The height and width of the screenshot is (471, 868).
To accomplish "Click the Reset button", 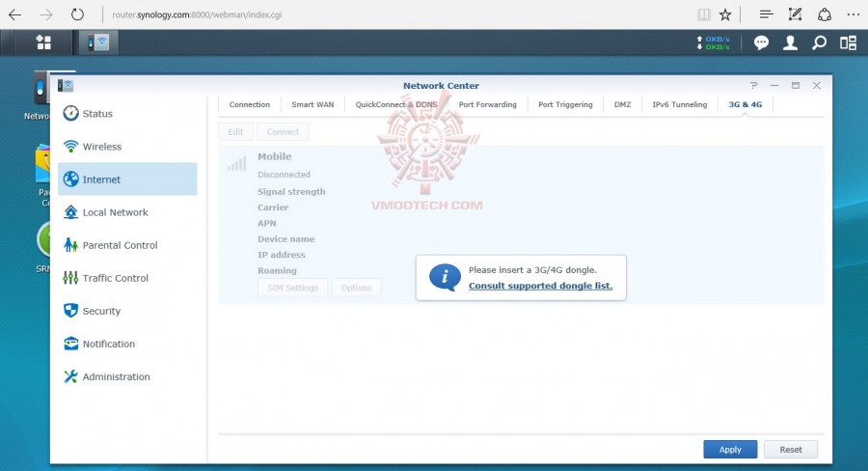I will (791, 450).
